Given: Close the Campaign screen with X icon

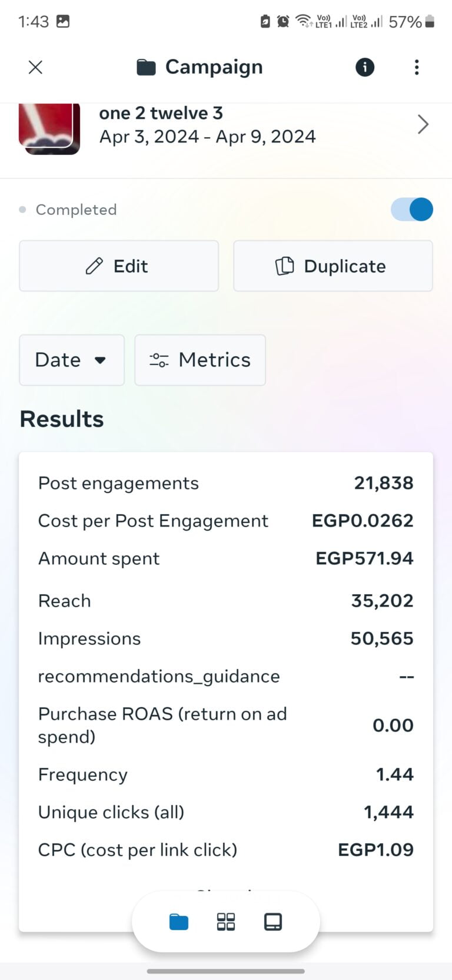Looking at the screenshot, I should click(x=35, y=68).
